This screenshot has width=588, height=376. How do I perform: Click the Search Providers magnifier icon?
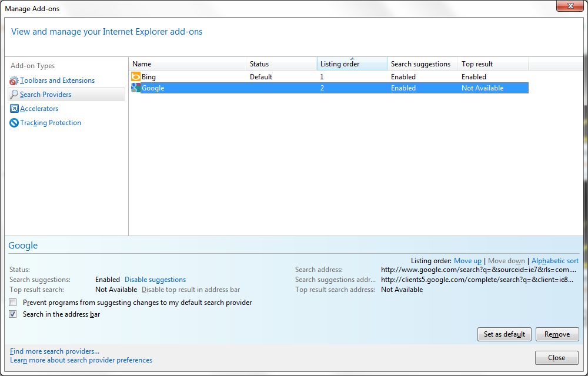14,95
